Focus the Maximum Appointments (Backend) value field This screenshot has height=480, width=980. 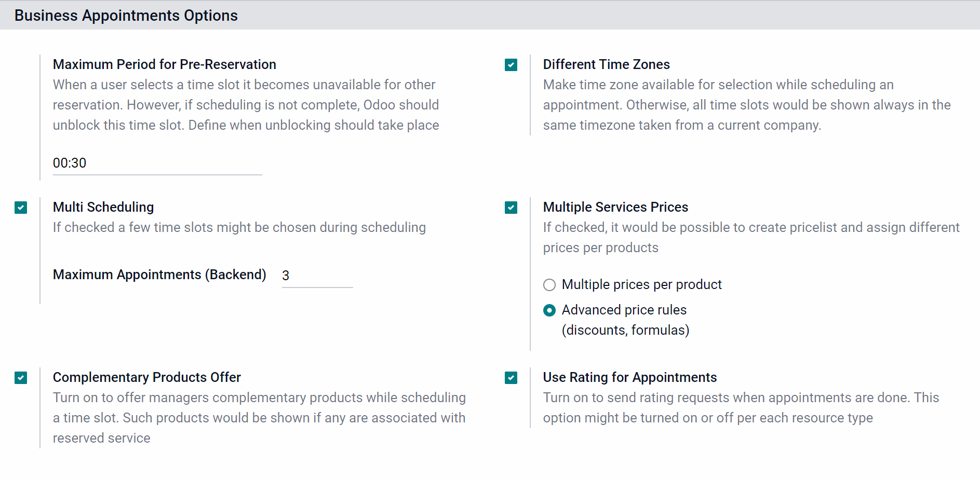317,276
